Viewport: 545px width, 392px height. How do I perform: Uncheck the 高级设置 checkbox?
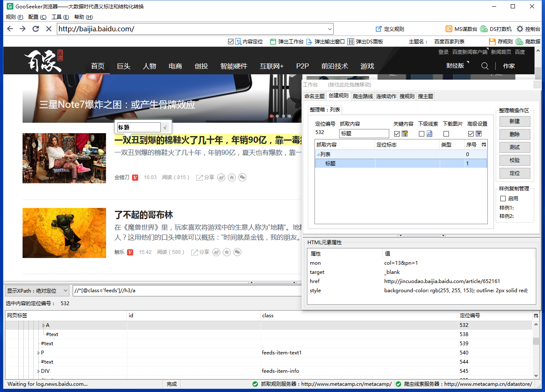pyautogui.click(x=471, y=134)
